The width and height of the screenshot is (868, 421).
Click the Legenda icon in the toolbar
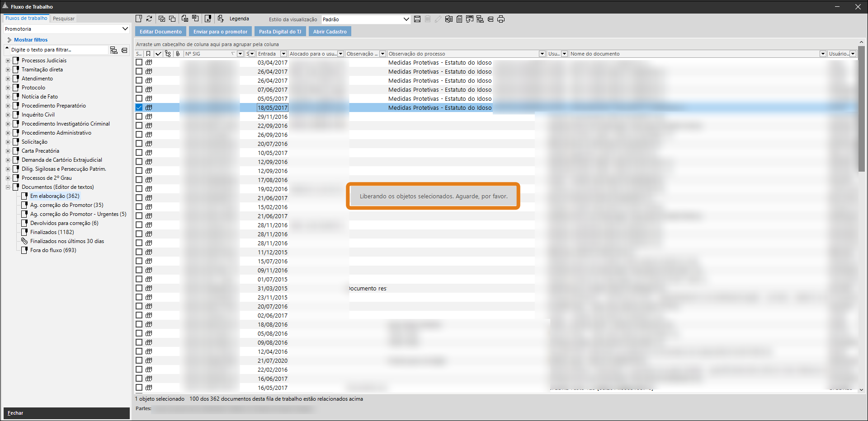point(221,19)
